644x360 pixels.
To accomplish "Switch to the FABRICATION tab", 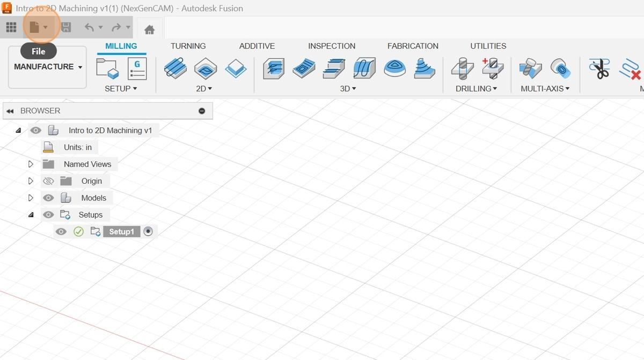I will [413, 46].
